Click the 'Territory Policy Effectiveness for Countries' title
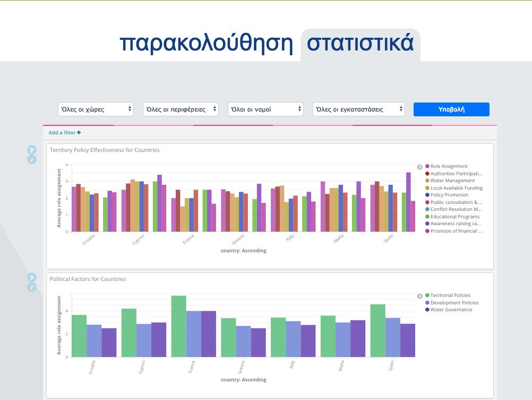 tap(105, 150)
